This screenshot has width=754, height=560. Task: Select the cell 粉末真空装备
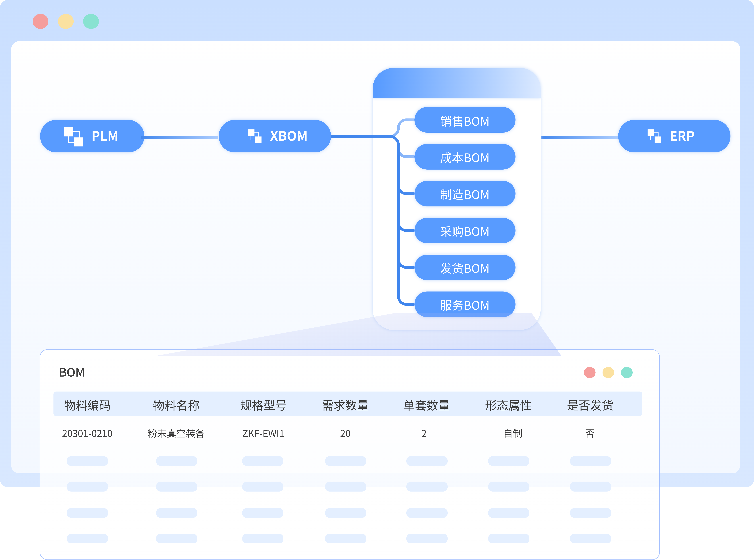[x=176, y=434]
